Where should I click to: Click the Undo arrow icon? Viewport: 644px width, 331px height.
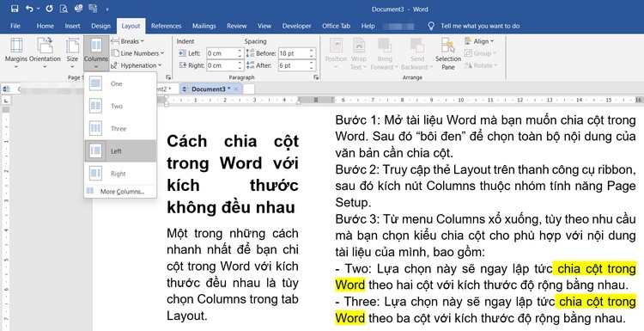[x=28, y=9]
